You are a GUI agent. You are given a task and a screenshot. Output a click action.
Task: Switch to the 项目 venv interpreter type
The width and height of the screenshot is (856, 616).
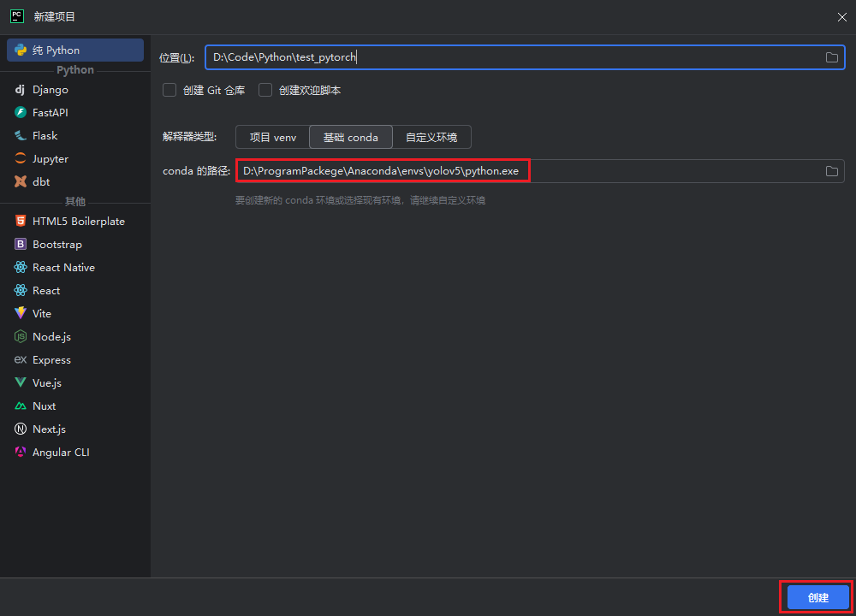(x=272, y=137)
